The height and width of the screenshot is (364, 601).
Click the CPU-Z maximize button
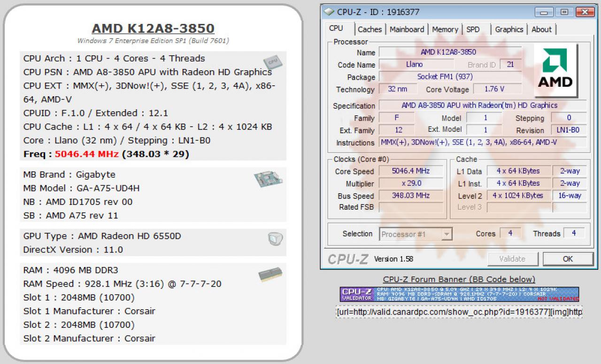[564, 12]
